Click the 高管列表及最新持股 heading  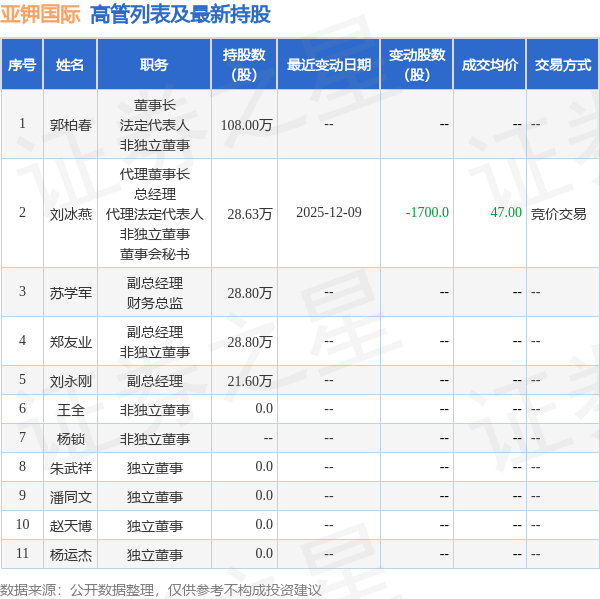point(180,15)
